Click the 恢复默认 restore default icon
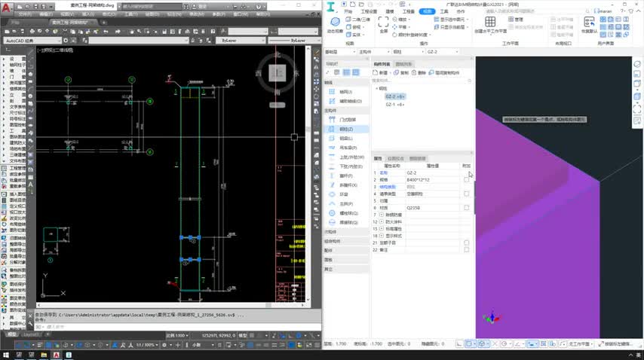Screen dimensions: 644x360 point(589,21)
